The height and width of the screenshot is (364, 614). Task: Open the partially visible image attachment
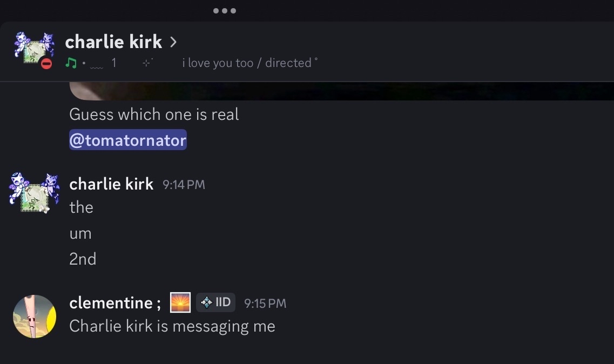coord(340,91)
